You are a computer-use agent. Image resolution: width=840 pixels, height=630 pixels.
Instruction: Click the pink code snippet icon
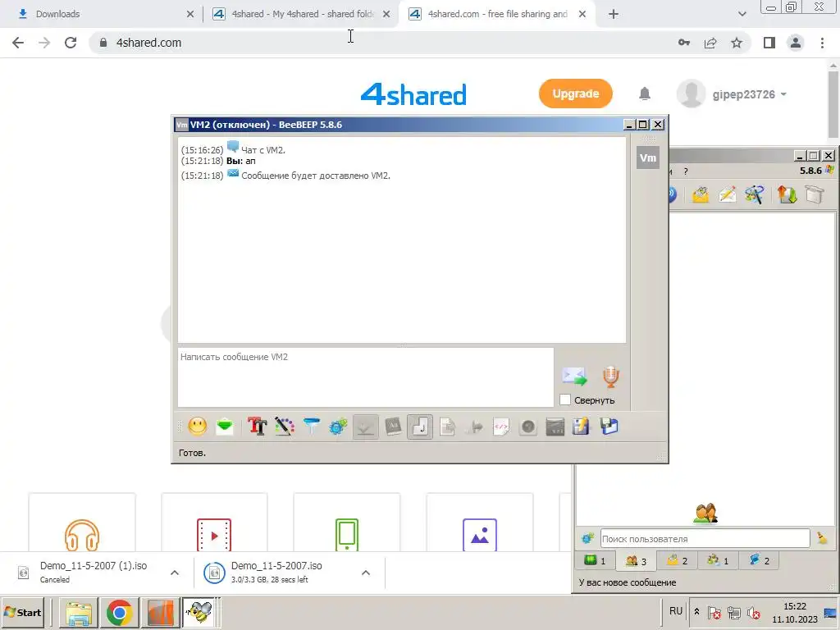[501, 427]
